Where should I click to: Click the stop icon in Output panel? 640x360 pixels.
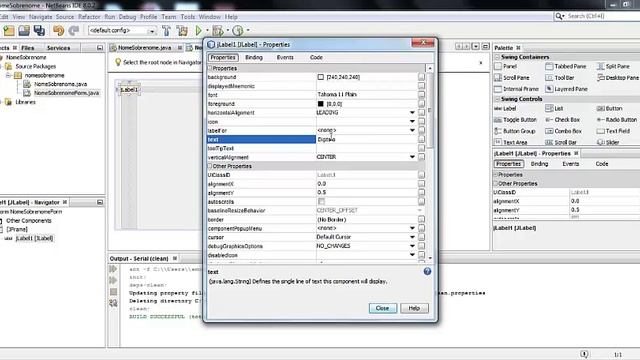point(113,292)
